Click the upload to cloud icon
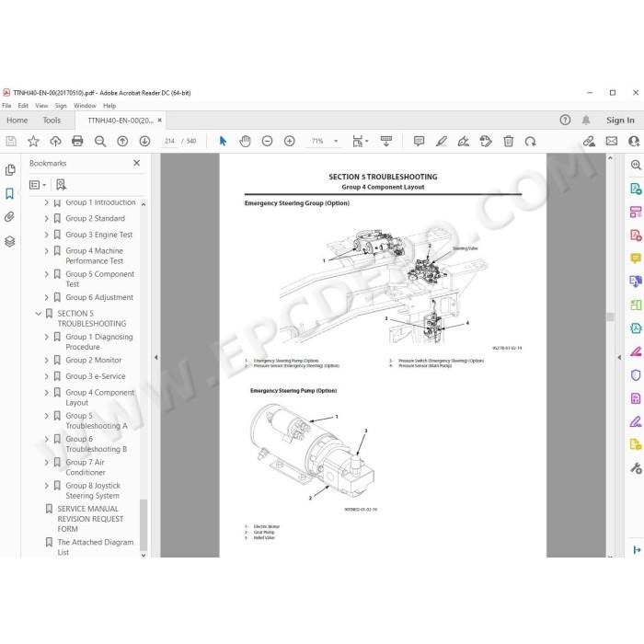The width and height of the screenshot is (644, 644). [x=55, y=142]
